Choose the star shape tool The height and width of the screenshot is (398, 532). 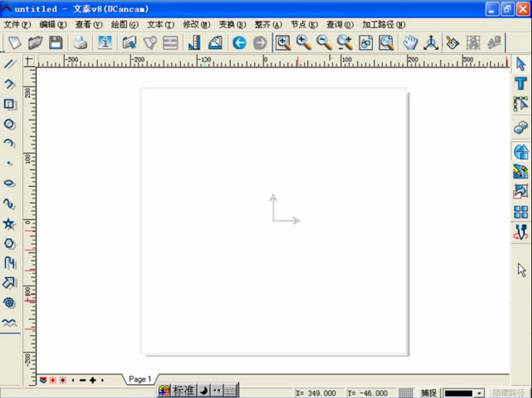click(9, 223)
